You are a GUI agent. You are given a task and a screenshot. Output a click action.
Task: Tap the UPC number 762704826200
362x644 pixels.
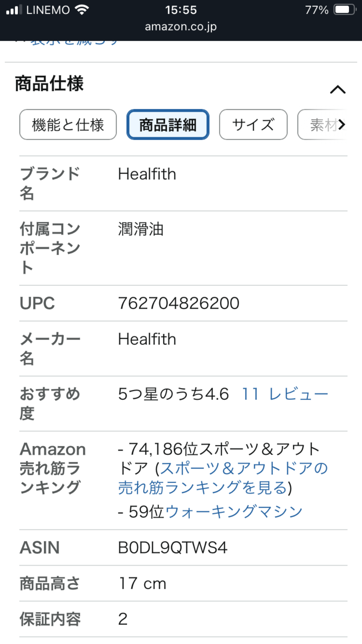click(x=178, y=303)
